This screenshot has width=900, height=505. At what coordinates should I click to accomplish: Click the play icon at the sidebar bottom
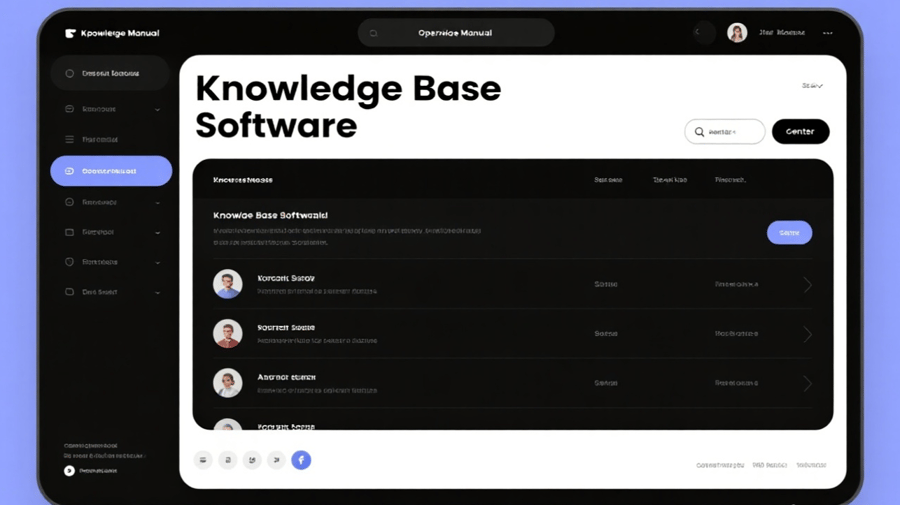point(69,470)
